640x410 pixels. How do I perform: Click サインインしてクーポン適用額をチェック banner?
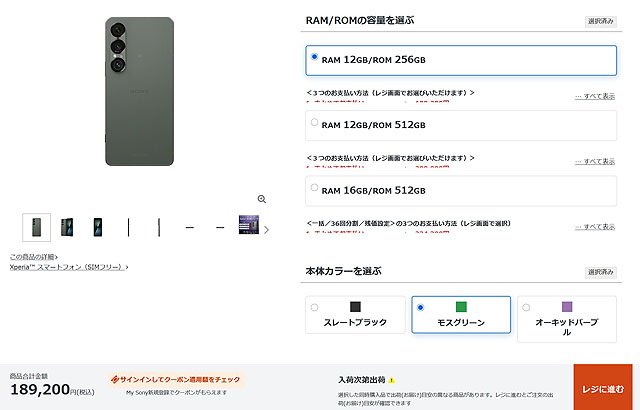coord(176,380)
